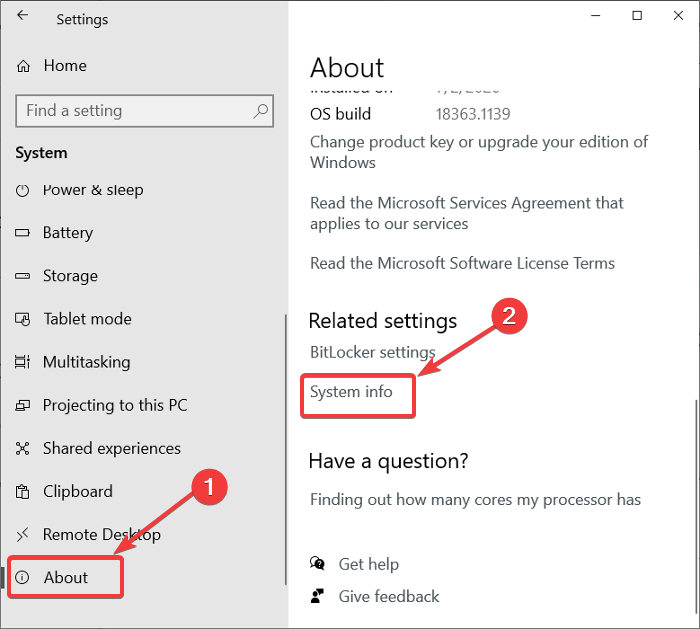Click the Give feedback link
This screenshot has width=700, height=629.
[389, 596]
